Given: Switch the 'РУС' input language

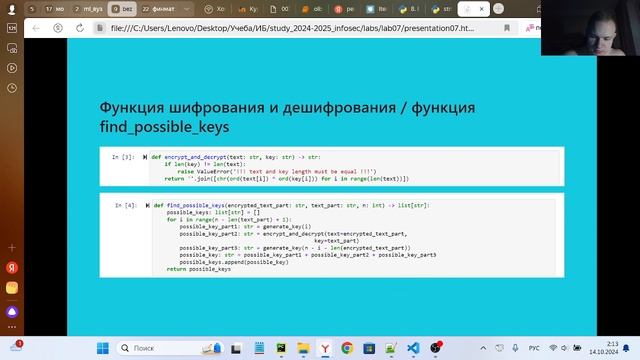Looking at the screenshot, I should (x=534, y=348).
